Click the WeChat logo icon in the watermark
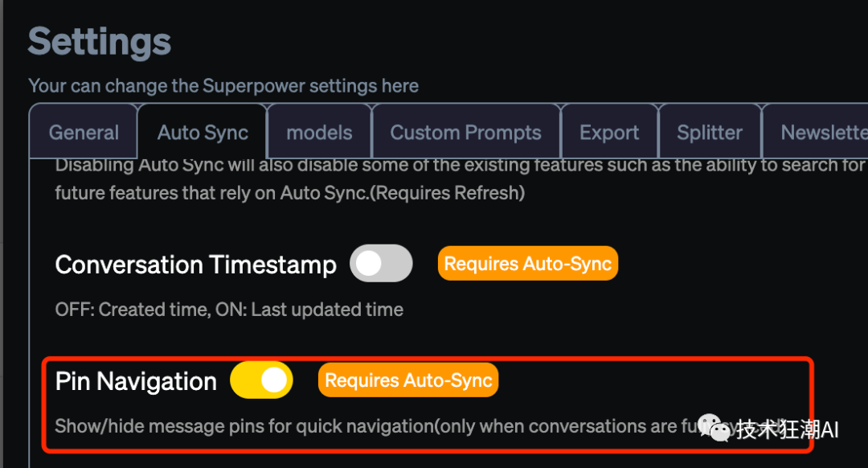This screenshot has width=868, height=468. [714, 429]
